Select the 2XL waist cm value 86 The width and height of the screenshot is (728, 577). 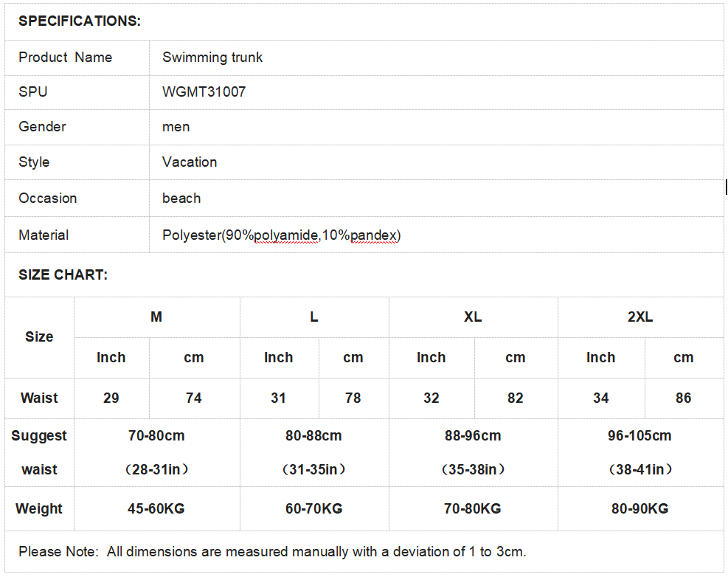tap(684, 398)
